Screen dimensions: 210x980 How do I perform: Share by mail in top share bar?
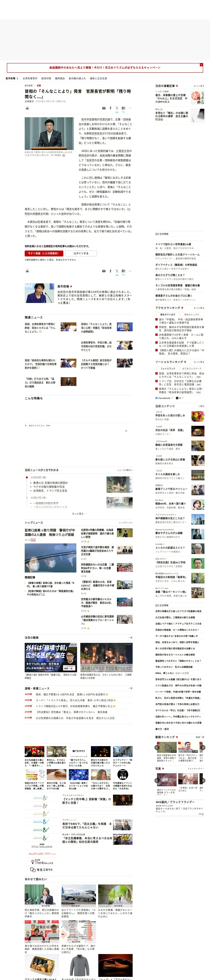[x=104, y=108]
